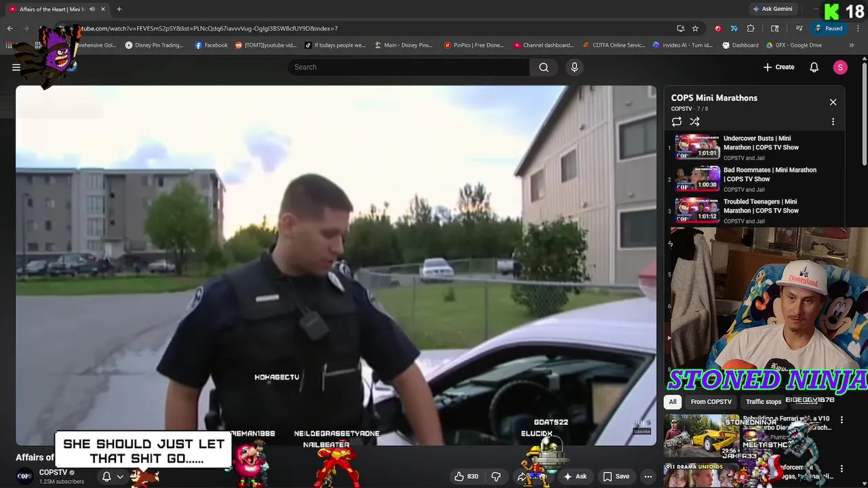
Task: Open the CDTFA Online Services bookmark
Action: pyautogui.click(x=614, y=45)
